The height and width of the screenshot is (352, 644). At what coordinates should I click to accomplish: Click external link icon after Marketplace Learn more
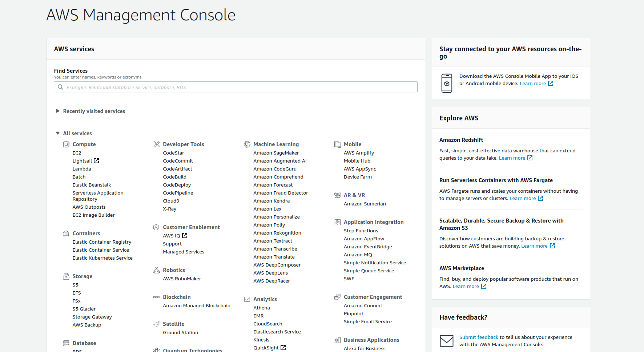point(484,286)
